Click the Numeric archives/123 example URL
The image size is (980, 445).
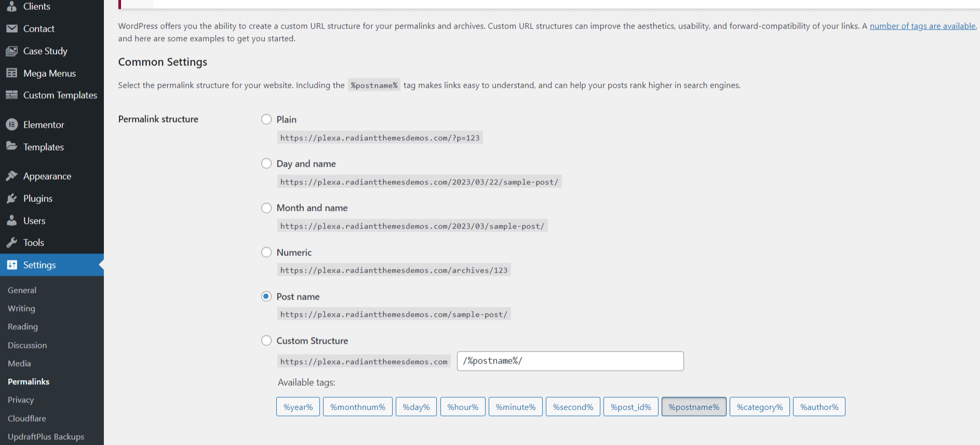(x=394, y=270)
